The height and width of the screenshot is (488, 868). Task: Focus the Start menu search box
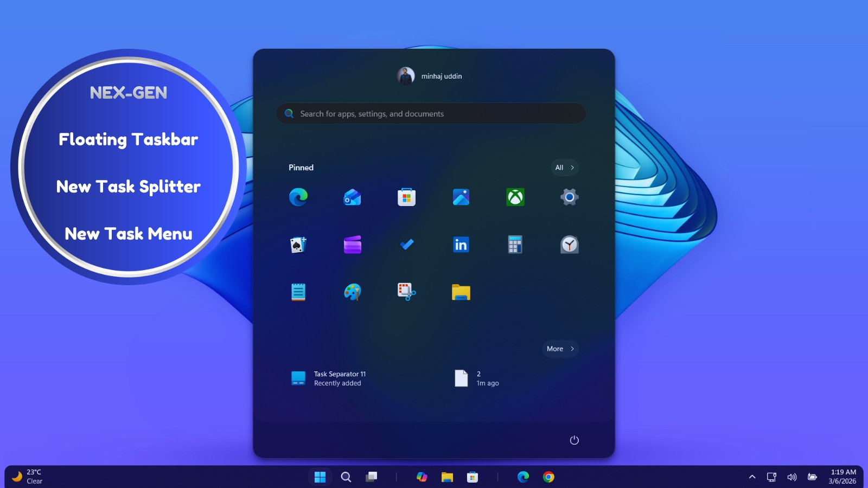pos(431,114)
